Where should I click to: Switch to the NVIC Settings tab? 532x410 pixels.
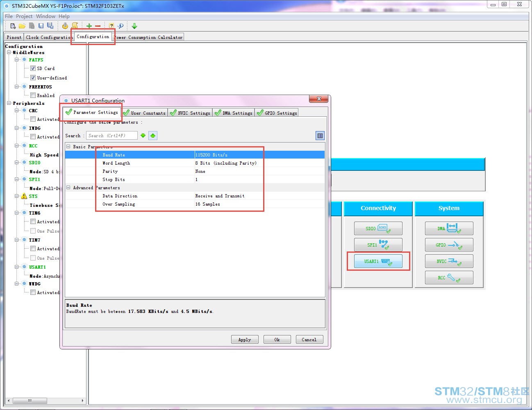[x=190, y=113]
